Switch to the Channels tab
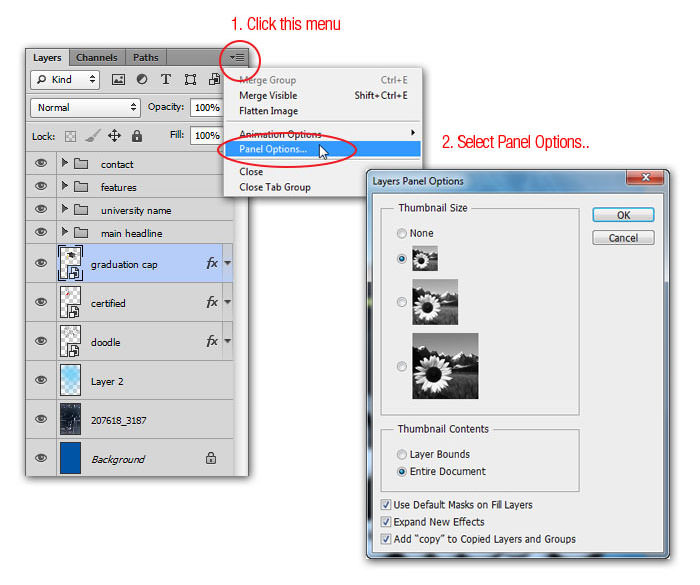 [x=97, y=58]
